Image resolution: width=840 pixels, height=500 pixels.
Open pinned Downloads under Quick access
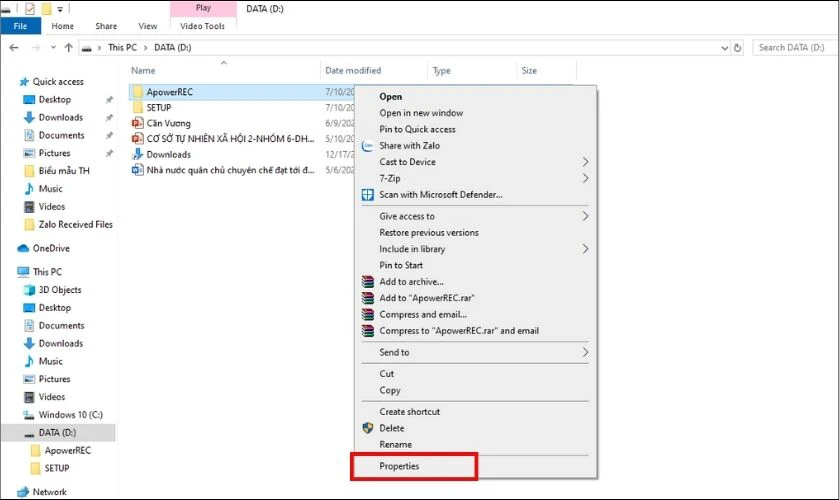coord(61,117)
